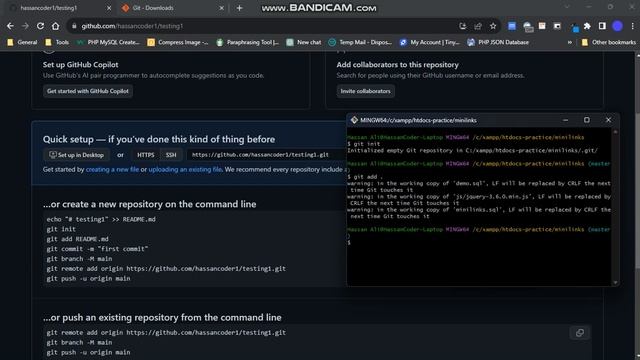Click the 'git add README.md' line
Screen dimensions: 640x360
point(78,239)
